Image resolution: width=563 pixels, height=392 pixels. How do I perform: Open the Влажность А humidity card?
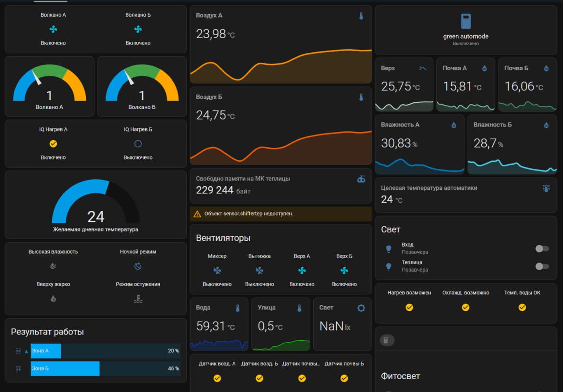click(x=419, y=144)
